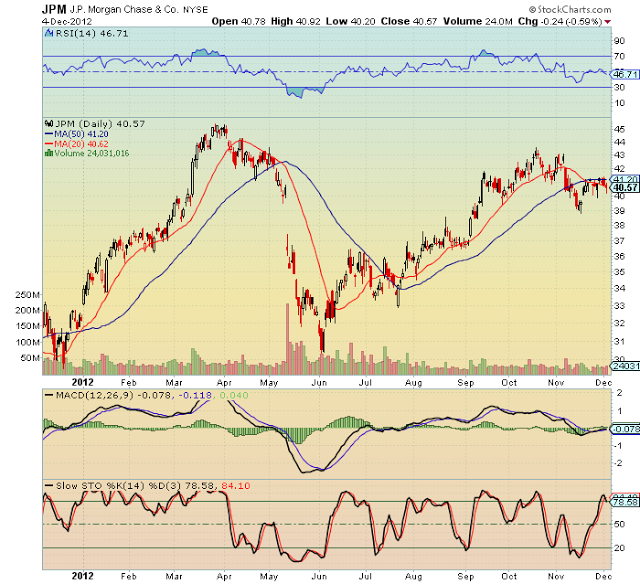The width and height of the screenshot is (640, 584).
Task: Click the blue MA(50) line marker in the legend
Action: 49,134
